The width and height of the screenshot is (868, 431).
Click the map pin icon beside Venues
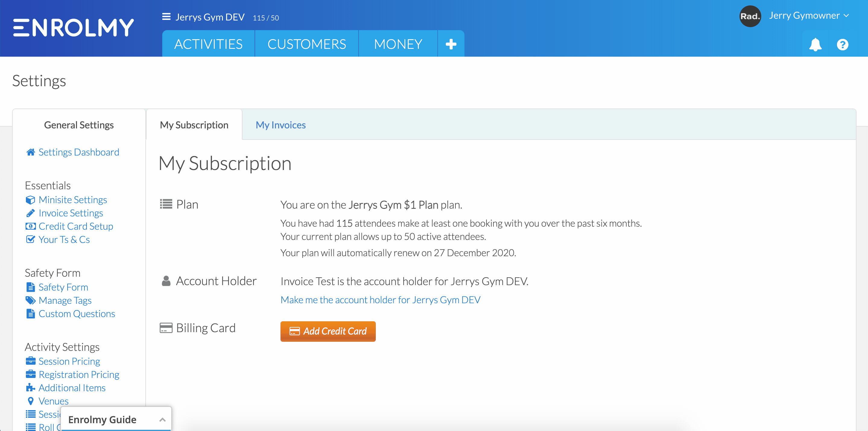tap(30, 401)
